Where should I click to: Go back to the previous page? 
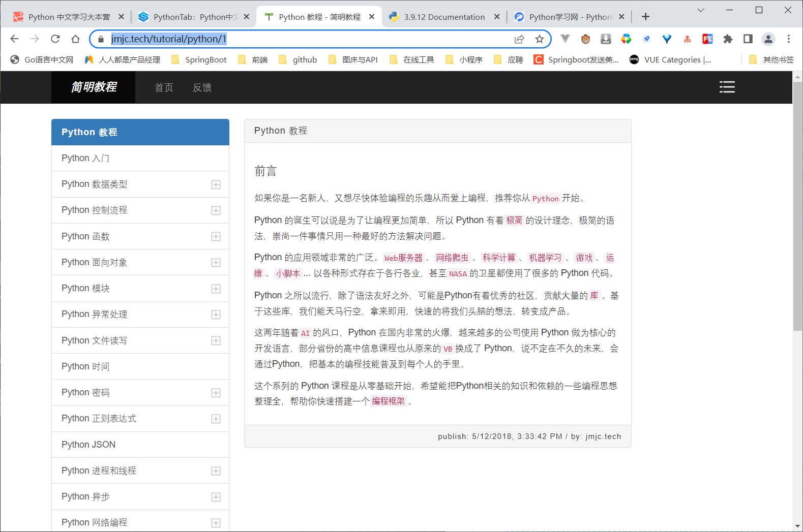[x=14, y=39]
